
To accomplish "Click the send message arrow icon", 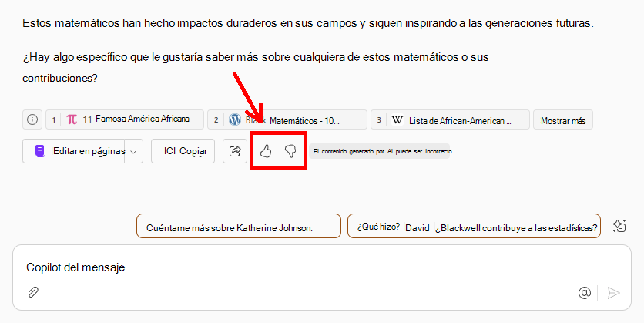I will coord(614,293).
